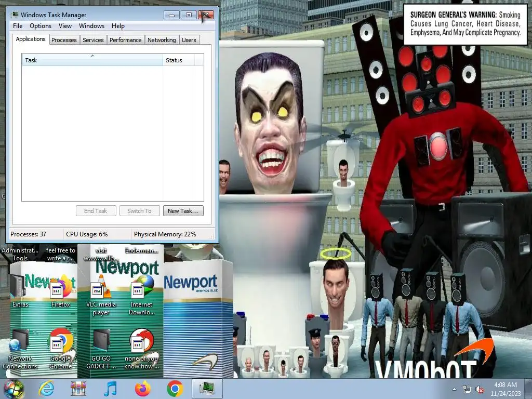Open the VLC media player desktop shortcut

click(101, 295)
